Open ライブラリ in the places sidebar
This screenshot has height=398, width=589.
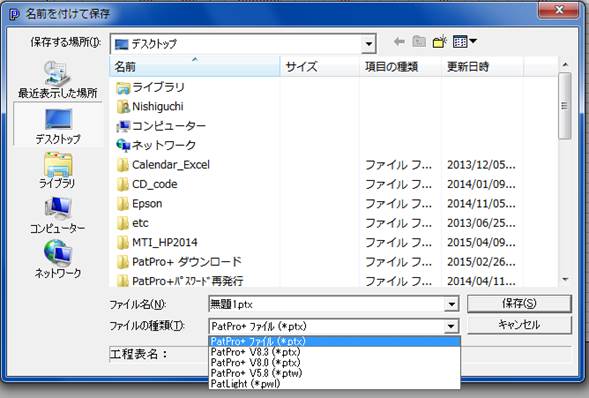tap(57, 171)
